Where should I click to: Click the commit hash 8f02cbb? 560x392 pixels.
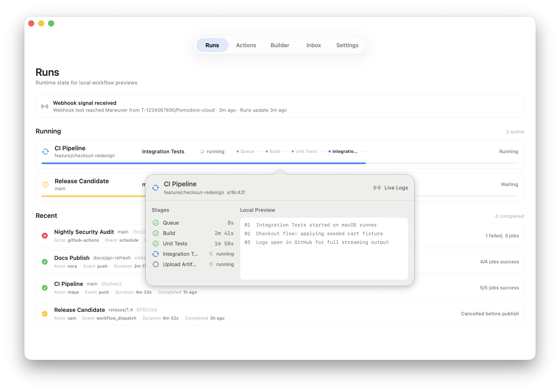(147, 310)
